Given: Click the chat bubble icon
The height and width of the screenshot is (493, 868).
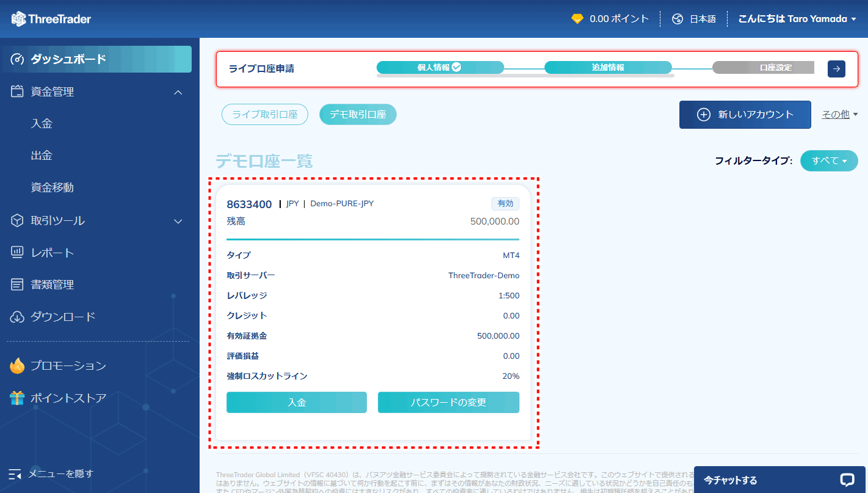Looking at the screenshot, I should 847,480.
